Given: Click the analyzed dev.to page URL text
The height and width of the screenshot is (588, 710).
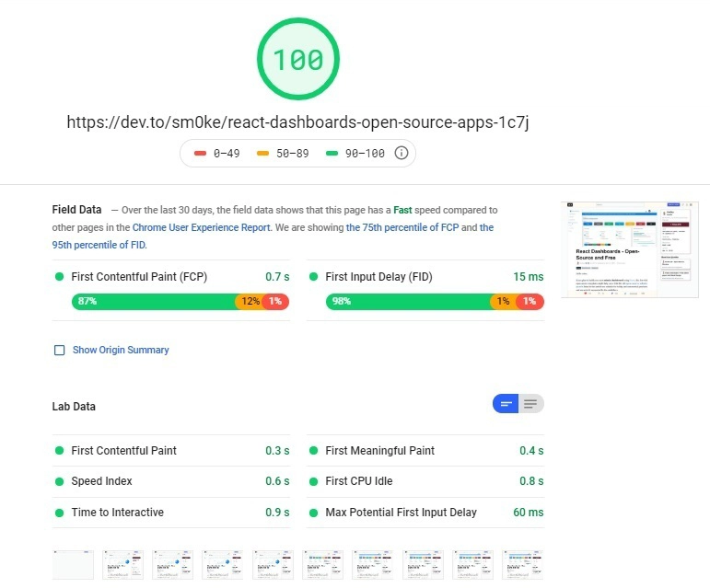Looking at the screenshot, I should click(298, 122).
